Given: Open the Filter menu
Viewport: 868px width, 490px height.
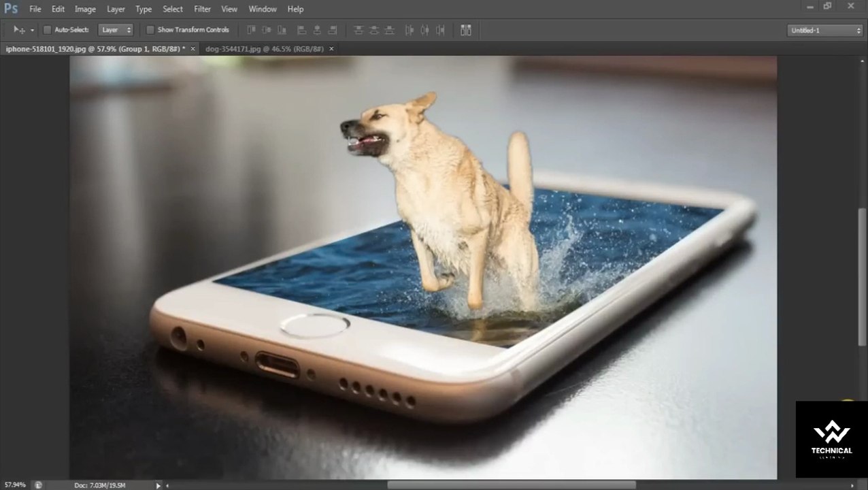Looking at the screenshot, I should click(x=202, y=9).
